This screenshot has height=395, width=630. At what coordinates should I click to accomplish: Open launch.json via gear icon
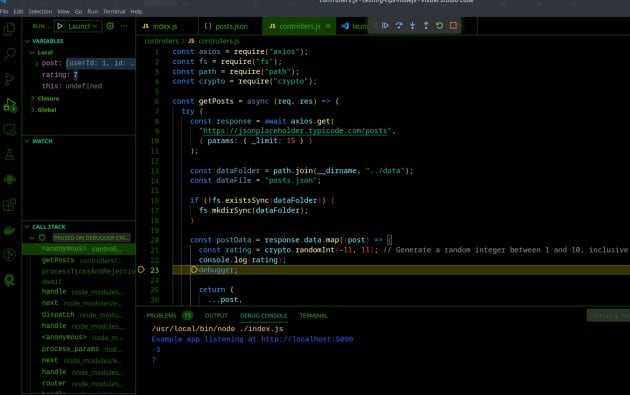pos(110,26)
